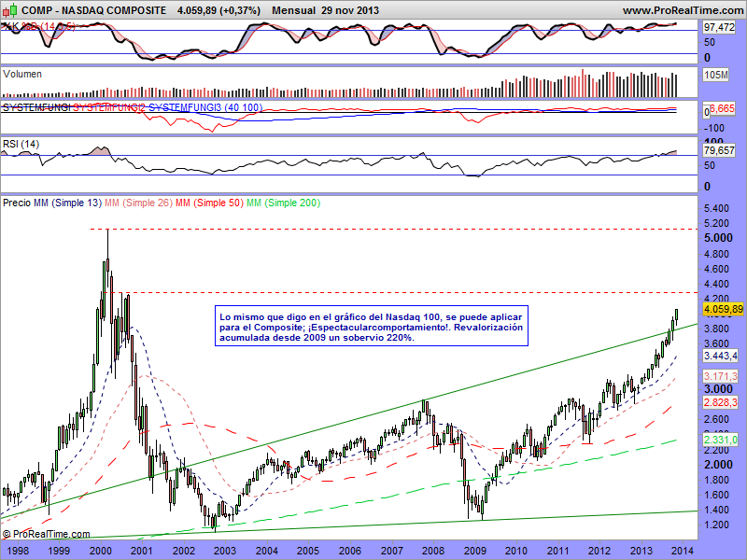Click the red 2.828,3 value tag
The height and width of the screenshot is (560, 747).
coord(721,402)
